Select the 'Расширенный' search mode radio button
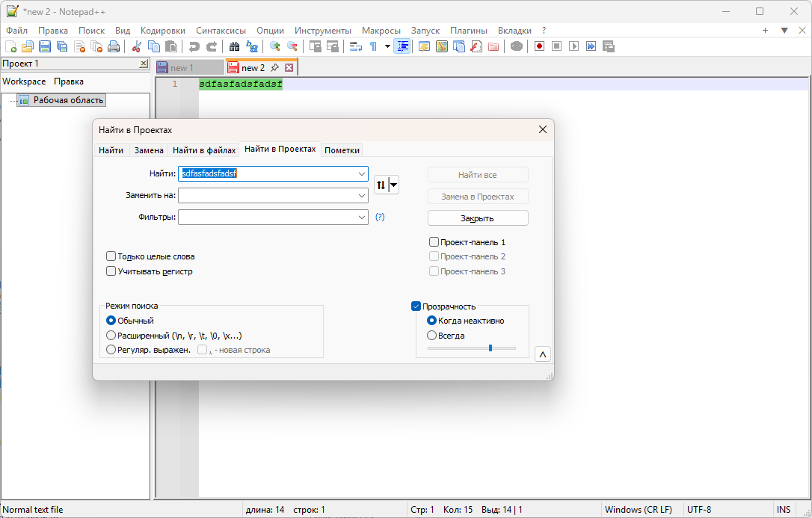Viewport: 812px width, 518px height. pos(111,336)
